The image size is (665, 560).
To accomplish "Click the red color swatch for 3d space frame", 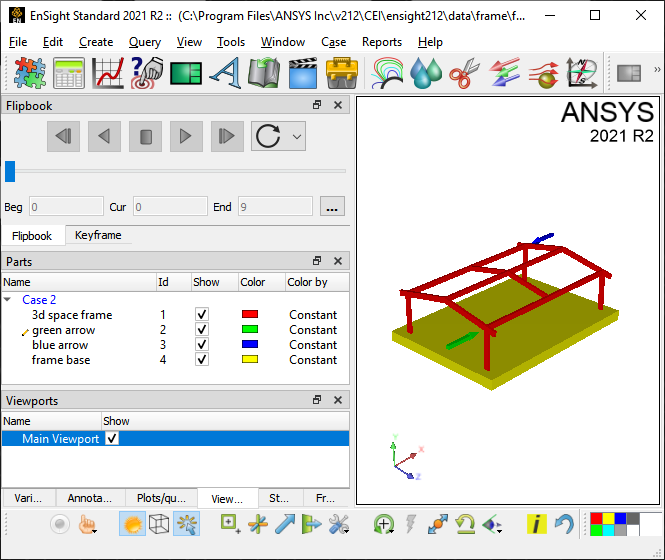I will click(x=250, y=314).
